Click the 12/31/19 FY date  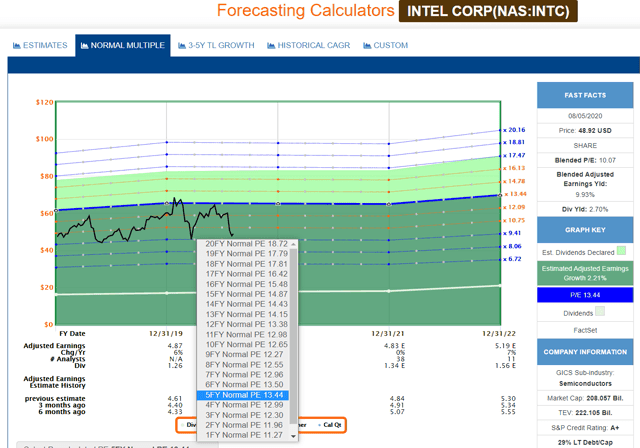[x=166, y=334]
